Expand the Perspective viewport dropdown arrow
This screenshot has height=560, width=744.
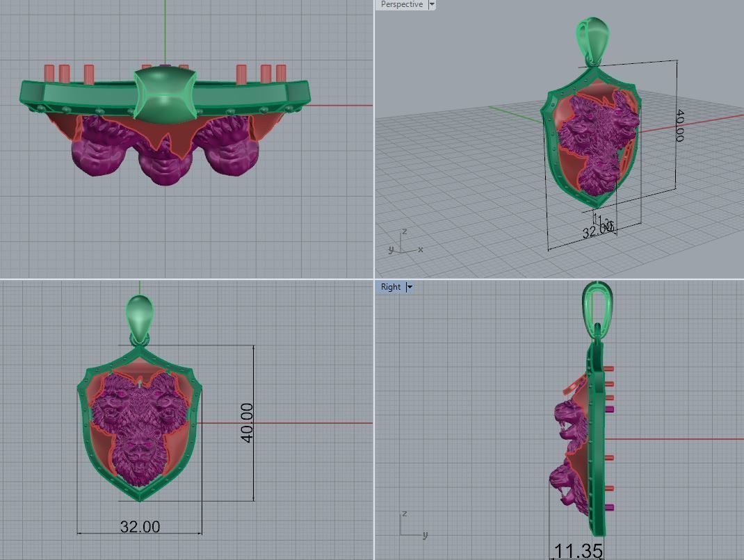(x=432, y=4)
